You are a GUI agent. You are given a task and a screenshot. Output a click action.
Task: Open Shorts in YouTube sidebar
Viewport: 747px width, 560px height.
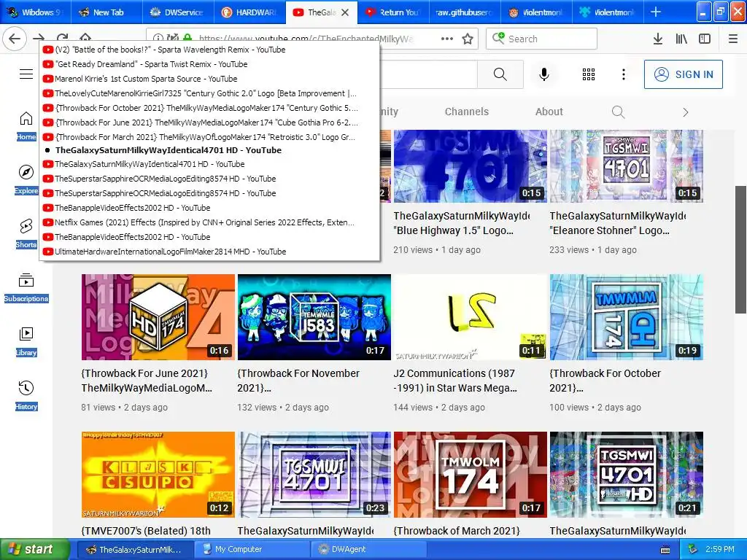(x=26, y=234)
